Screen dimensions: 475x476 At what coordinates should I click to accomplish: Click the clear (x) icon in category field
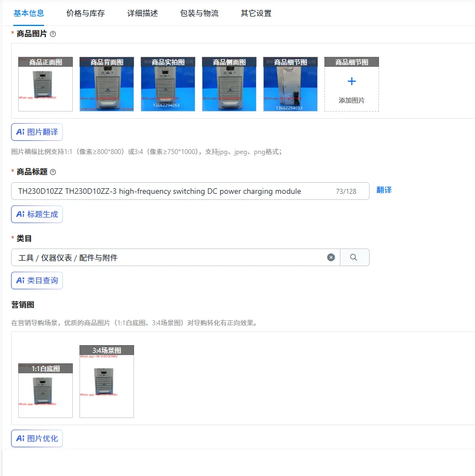331,257
